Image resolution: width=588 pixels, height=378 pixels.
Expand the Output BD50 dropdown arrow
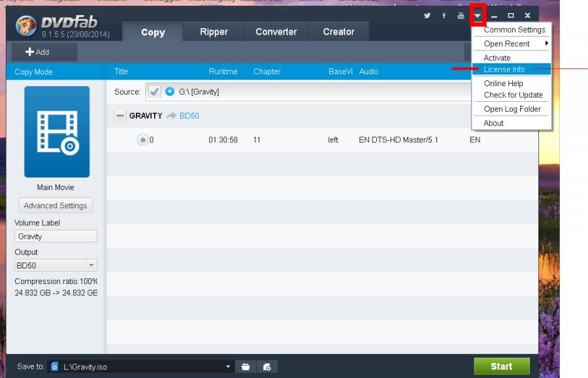91,265
